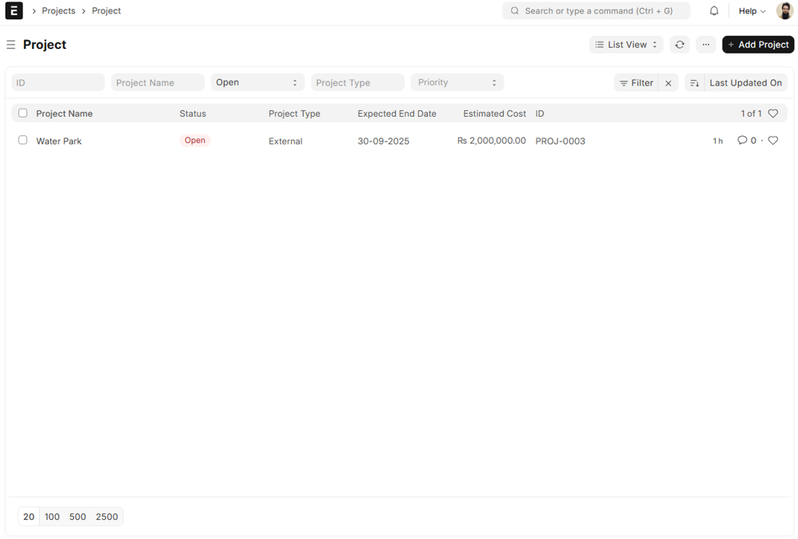This screenshot has height=539, width=798.
Task: Click the header heart icon in list
Action: [773, 114]
